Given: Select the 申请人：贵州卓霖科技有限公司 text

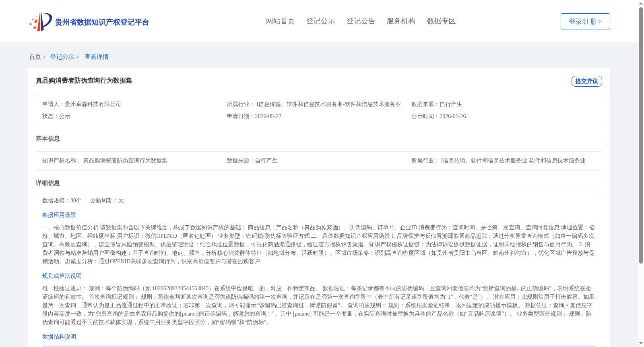Looking at the screenshot, I should pos(82,104).
